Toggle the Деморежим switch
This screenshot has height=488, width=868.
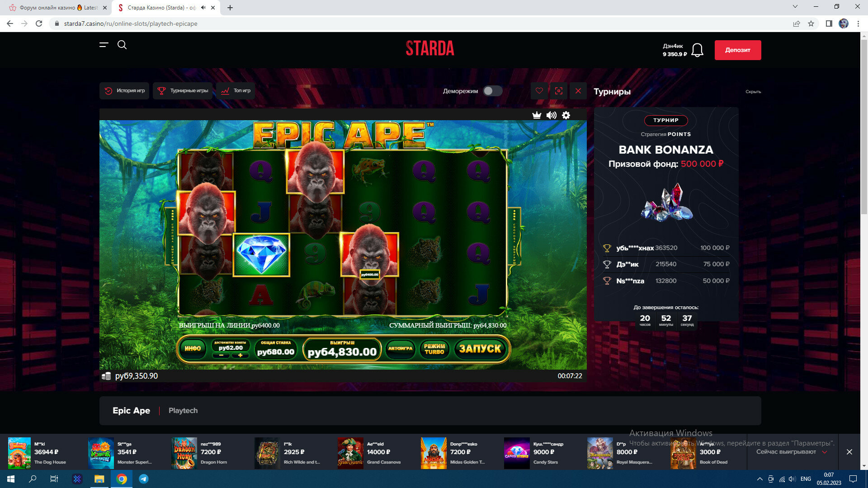pos(492,91)
